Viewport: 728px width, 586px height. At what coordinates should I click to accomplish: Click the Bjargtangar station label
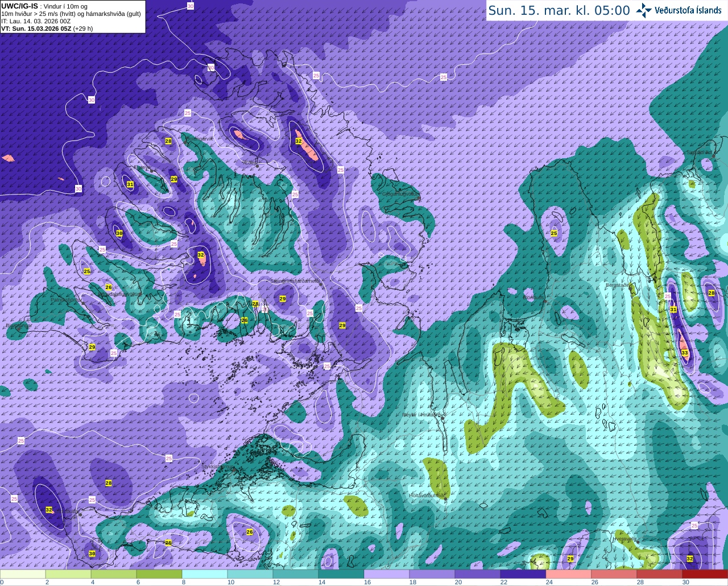coord(18,326)
